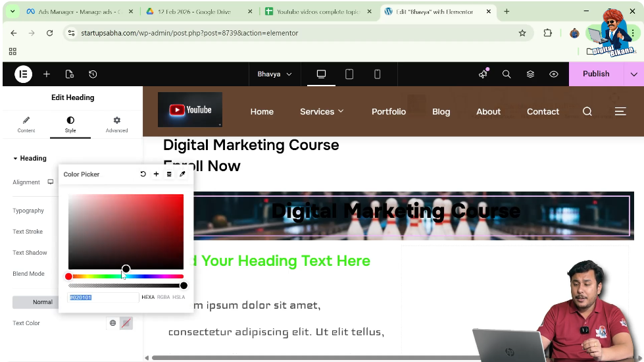Select HEXA color format
This screenshot has height=362, width=644.
pos(148,297)
